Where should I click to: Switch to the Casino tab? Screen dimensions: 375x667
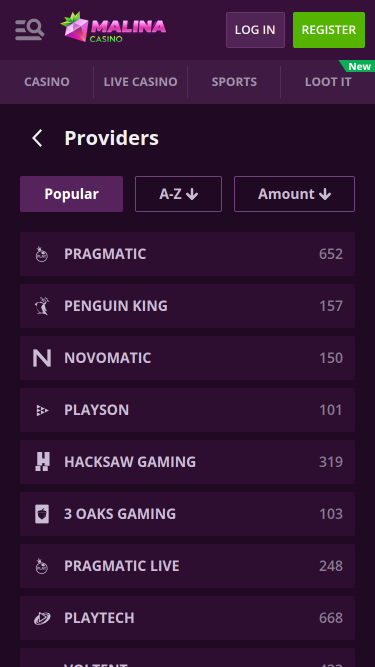click(47, 82)
